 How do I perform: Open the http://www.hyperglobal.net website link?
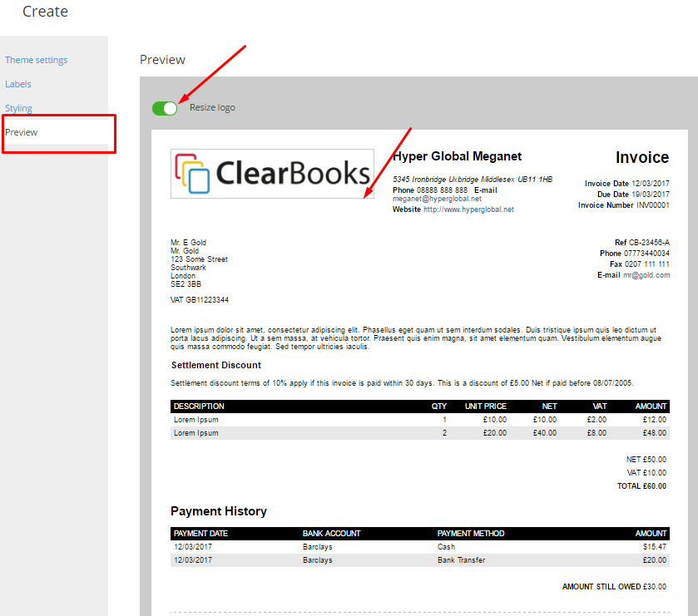(x=468, y=209)
